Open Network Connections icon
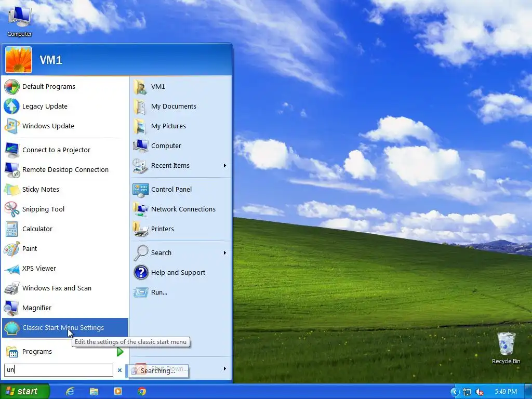This screenshot has height=399, width=532. pos(140,209)
